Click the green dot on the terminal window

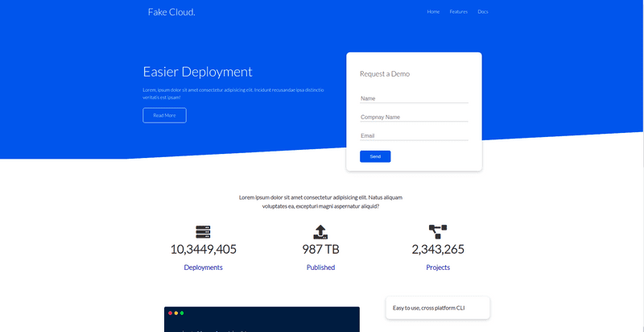pyautogui.click(x=182, y=313)
